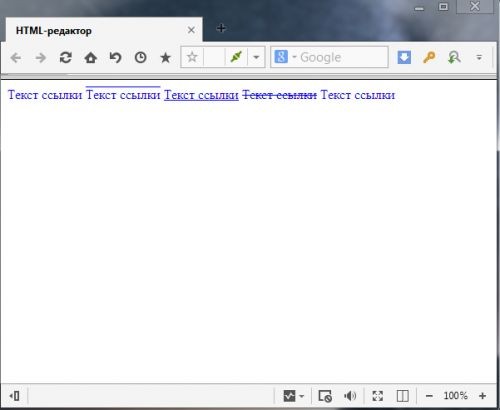Reload the page with the refresh icon
The image size is (500, 410).
pyautogui.click(x=65, y=58)
